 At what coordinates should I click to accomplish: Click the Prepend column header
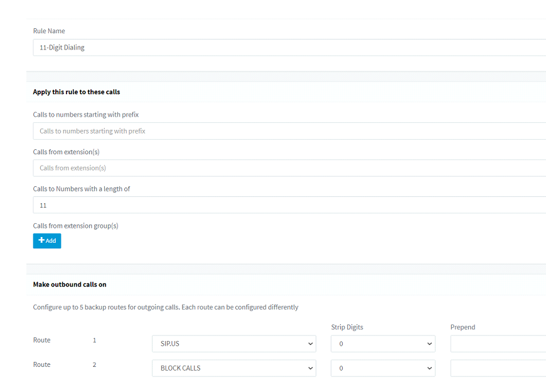pyautogui.click(x=463, y=327)
